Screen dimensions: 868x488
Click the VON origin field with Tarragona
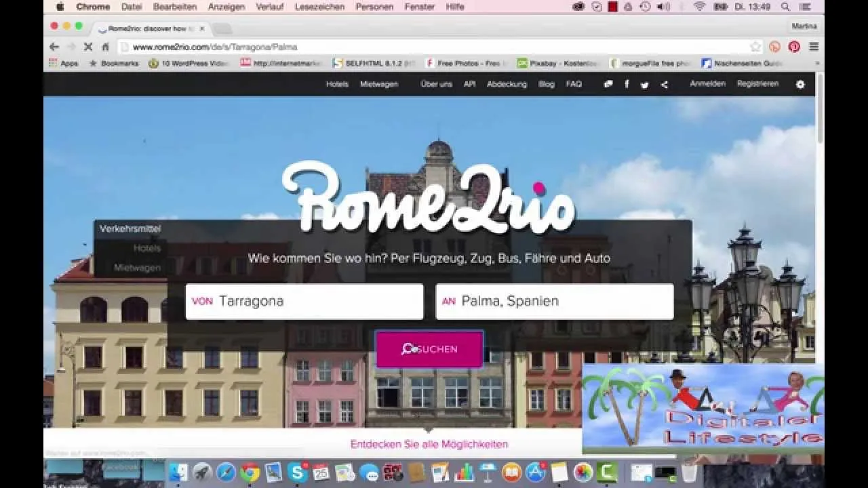[x=304, y=302]
